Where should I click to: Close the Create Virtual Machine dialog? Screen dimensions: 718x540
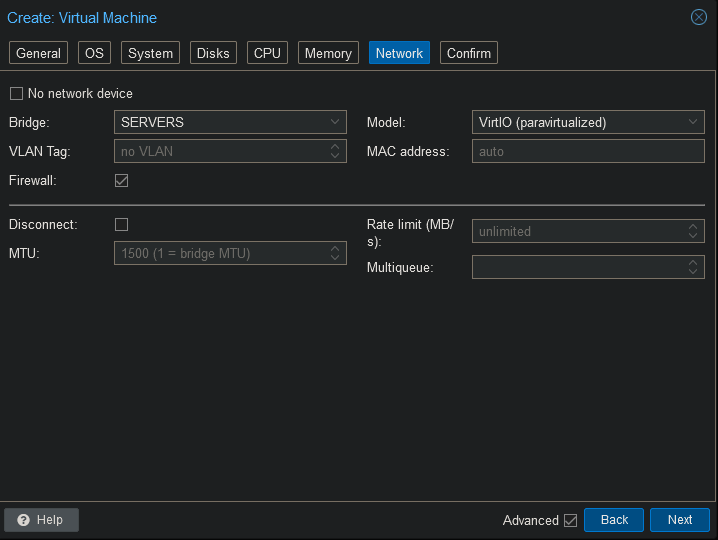(x=699, y=18)
